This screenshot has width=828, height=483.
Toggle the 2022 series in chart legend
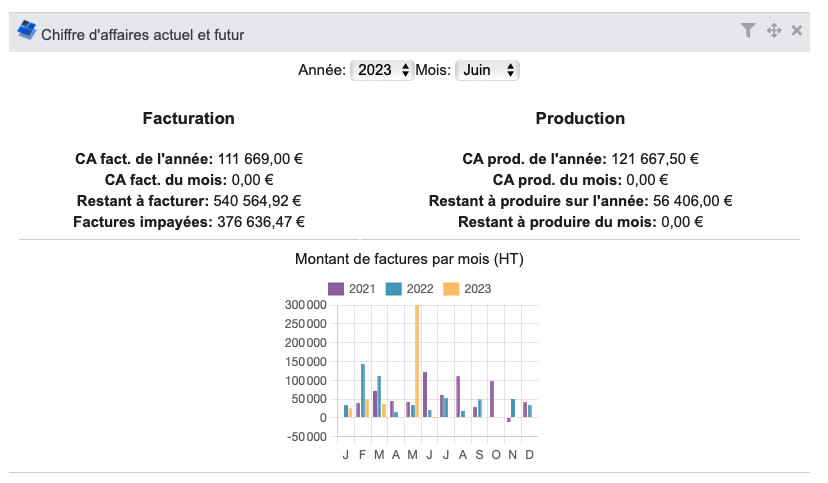[x=411, y=289]
